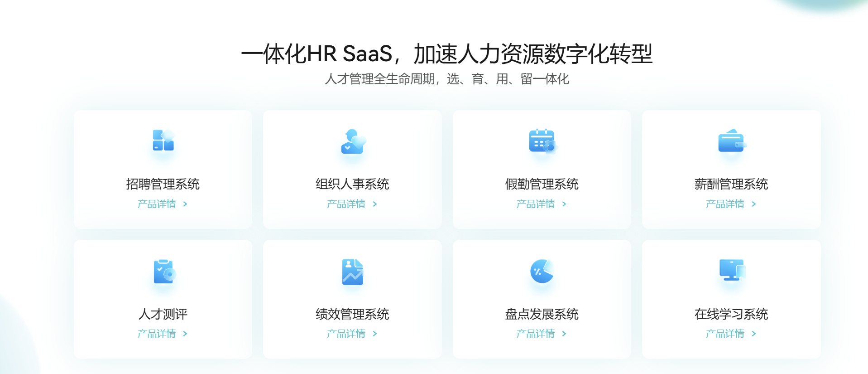Open 产品详情 link under 薪酬管理系统
The width and height of the screenshot is (868, 374).
[725, 204]
